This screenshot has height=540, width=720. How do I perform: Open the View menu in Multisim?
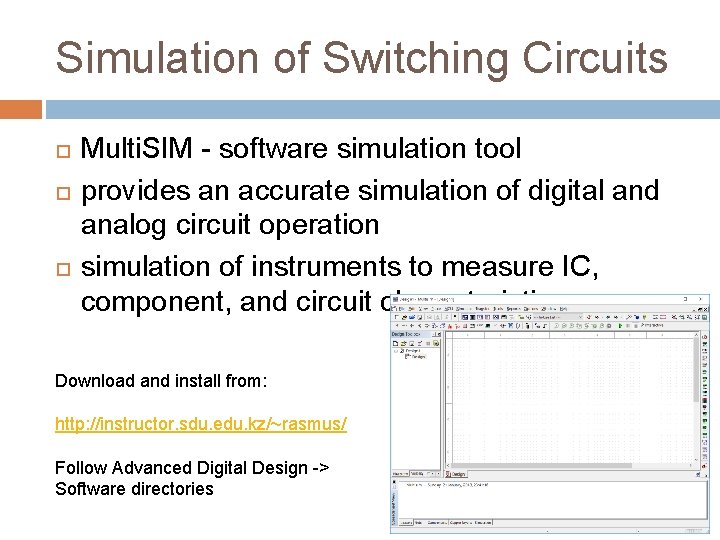pyautogui.click(x=423, y=309)
